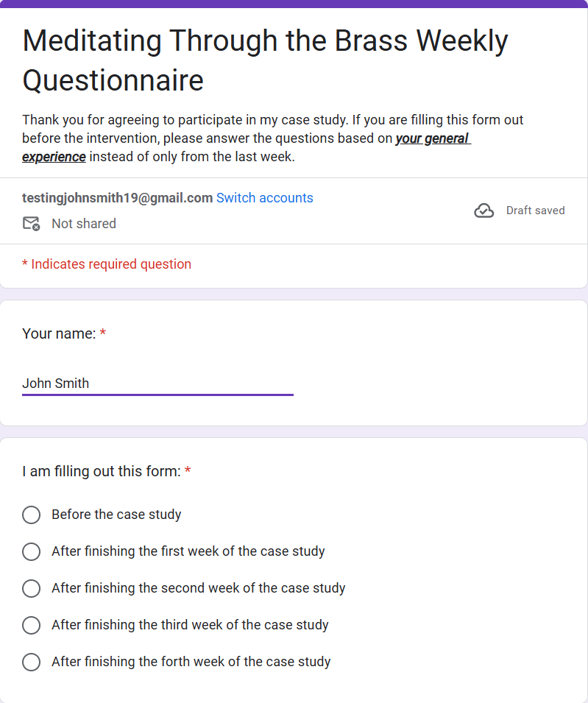This screenshot has height=703, width=588.
Task: Click the form title heading
Action: coord(265,60)
